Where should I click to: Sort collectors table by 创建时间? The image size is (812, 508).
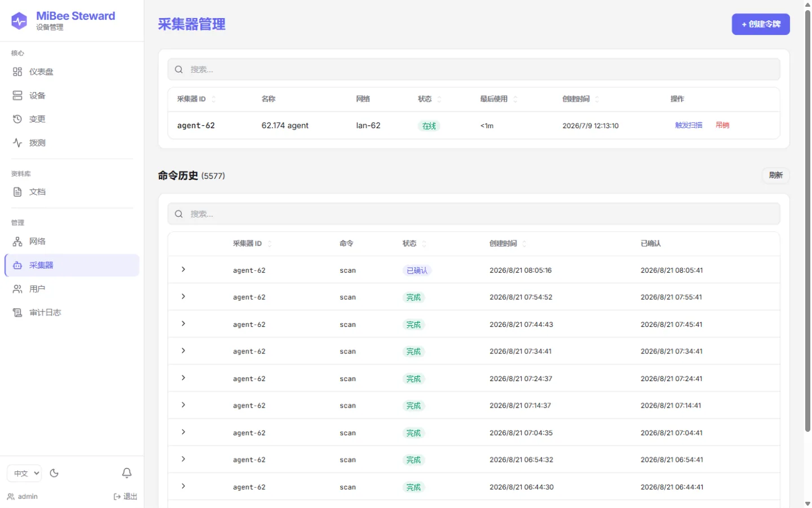581,99
